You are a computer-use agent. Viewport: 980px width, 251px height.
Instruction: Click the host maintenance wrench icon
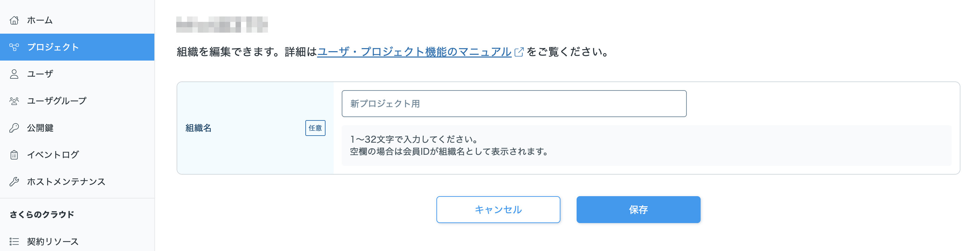pos(14,182)
